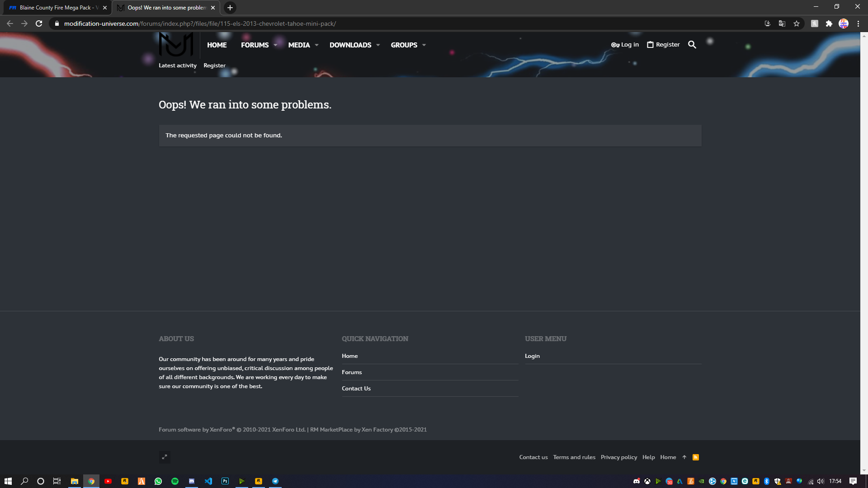Expand the Groups dropdown arrow

coord(424,45)
